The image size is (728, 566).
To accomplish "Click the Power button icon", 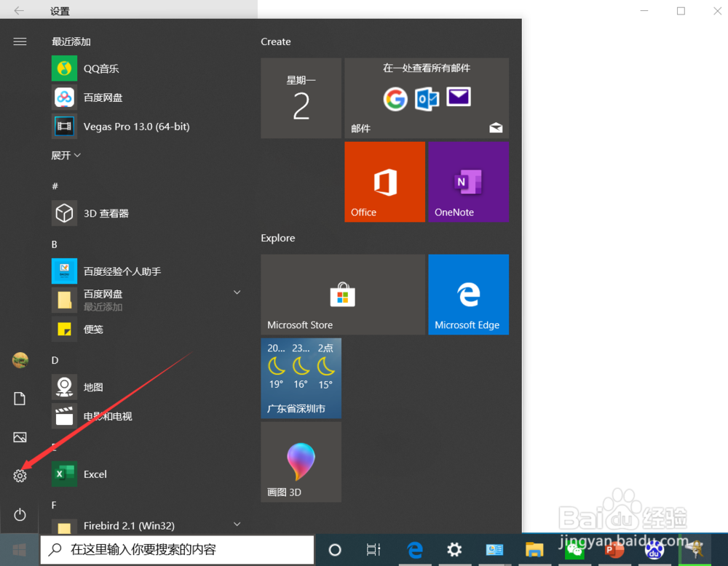I will point(20,514).
